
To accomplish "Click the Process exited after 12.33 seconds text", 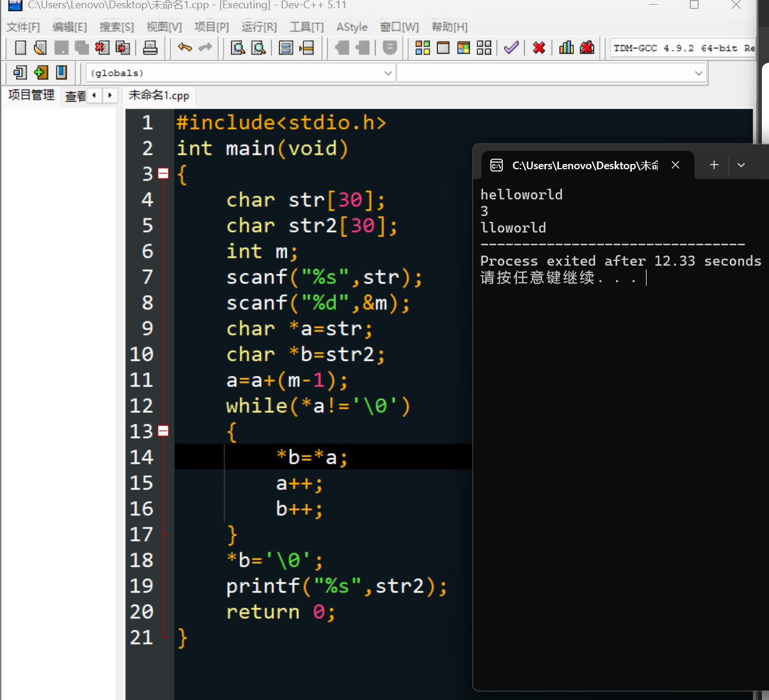I will (621, 261).
